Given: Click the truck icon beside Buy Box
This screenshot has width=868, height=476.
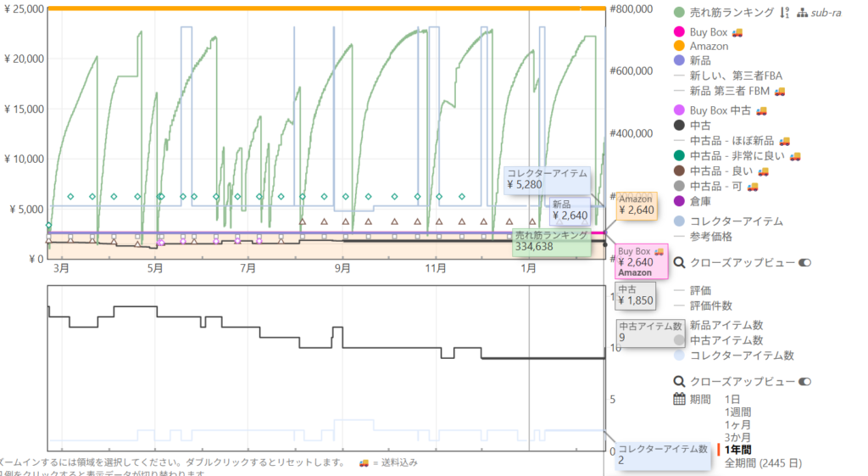Looking at the screenshot, I should [x=737, y=32].
